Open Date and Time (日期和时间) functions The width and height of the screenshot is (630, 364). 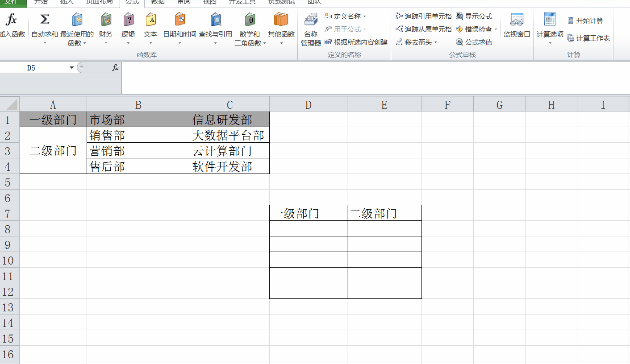pyautogui.click(x=179, y=29)
